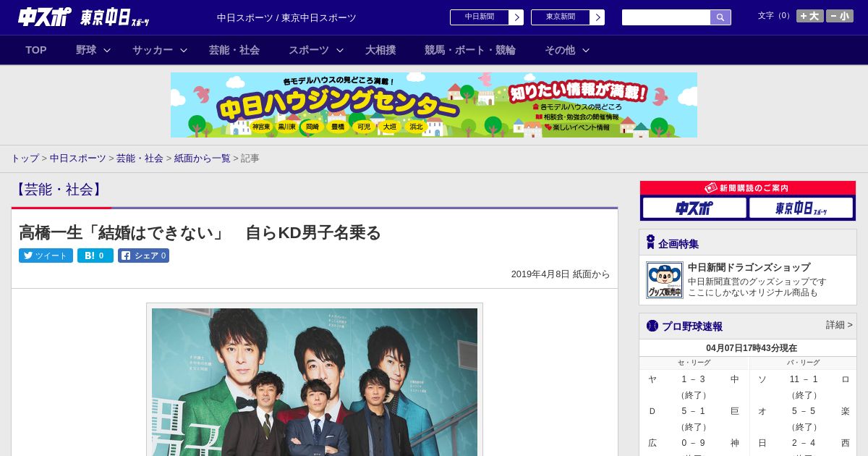Open the 東京新聞 link button

tap(561, 17)
